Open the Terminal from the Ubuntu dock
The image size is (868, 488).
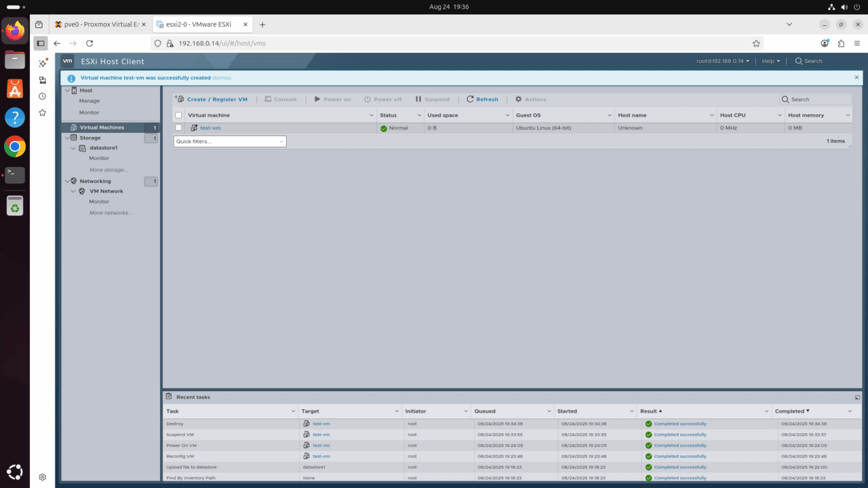point(14,175)
